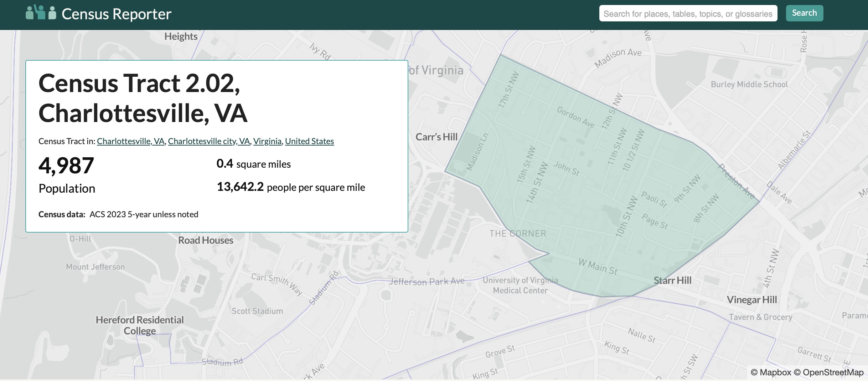The height and width of the screenshot is (381, 868).
Task: Click the Mapbox attribution link
Action: (x=771, y=372)
